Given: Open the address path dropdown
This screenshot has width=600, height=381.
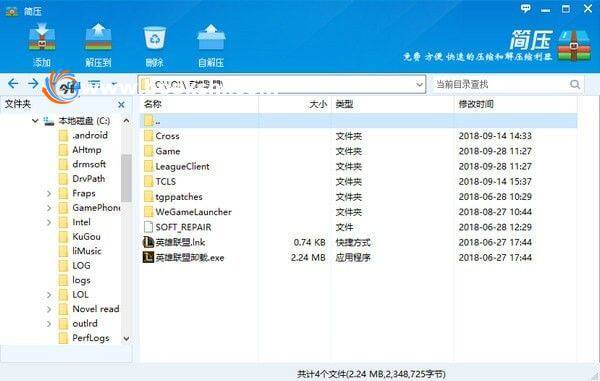Looking at the screenshot, I should [419, 85].
